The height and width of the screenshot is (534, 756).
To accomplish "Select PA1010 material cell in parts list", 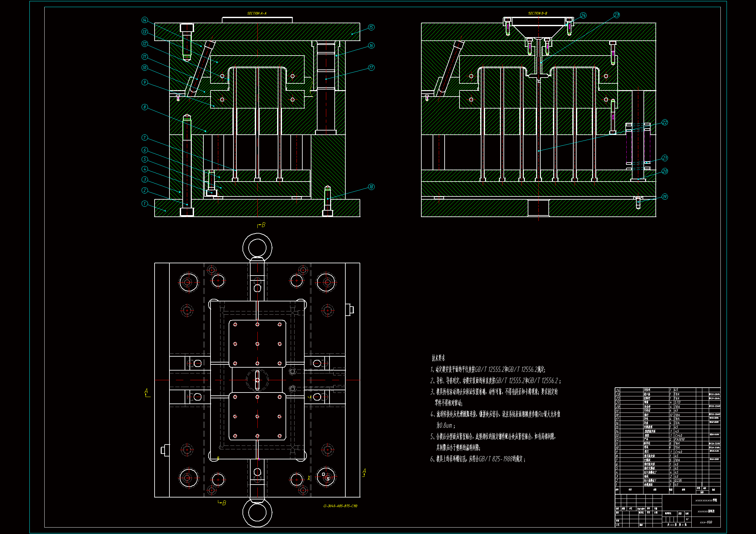I will (679, 439).
